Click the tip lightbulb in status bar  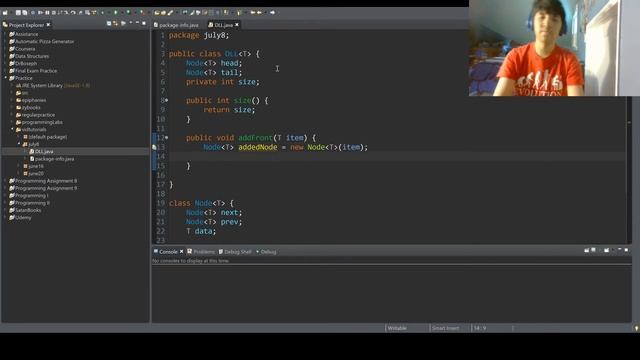click(x=636, y=328)
